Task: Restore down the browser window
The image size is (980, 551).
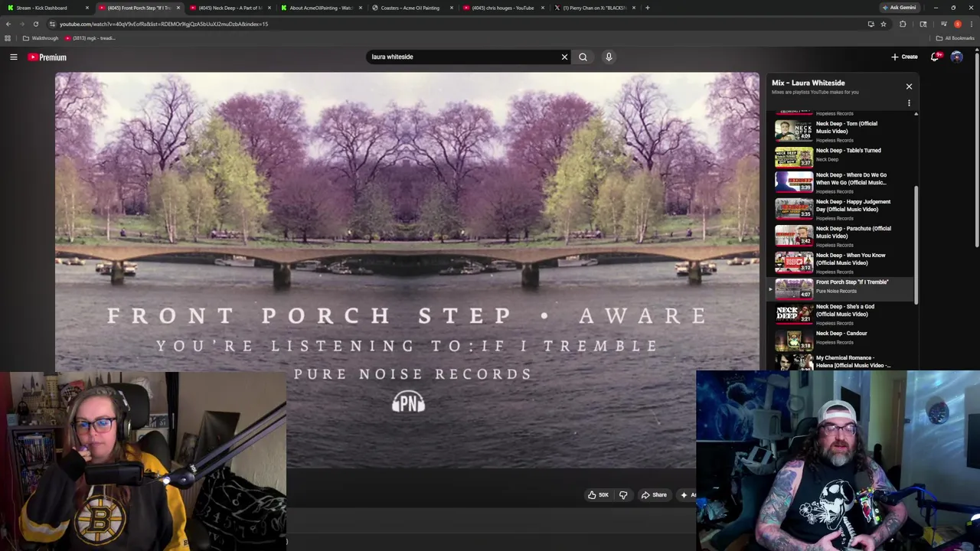Action: [x=953, y=8]
